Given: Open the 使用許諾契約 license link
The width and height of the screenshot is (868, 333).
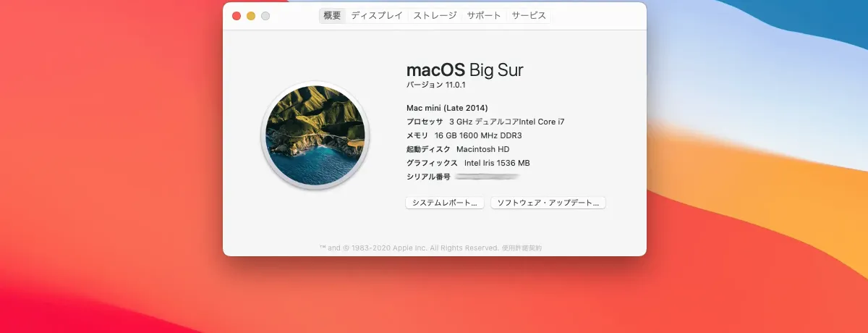Looking at the screenshot, I should coord(522,248).
